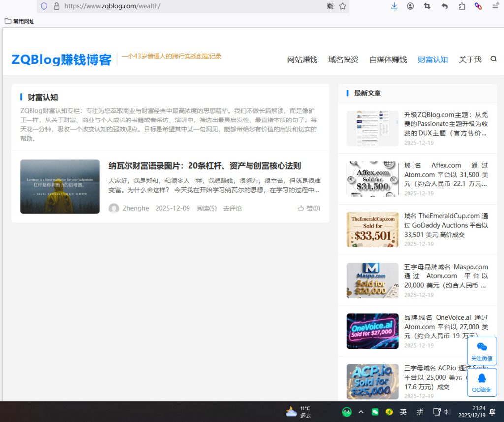Bookmark this page with the star icon

pos(343,6)
